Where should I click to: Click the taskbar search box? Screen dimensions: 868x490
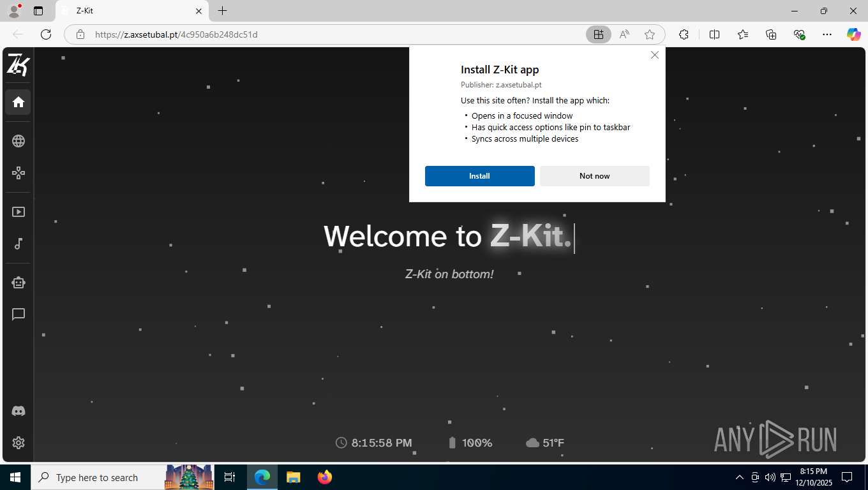point(124,477)
